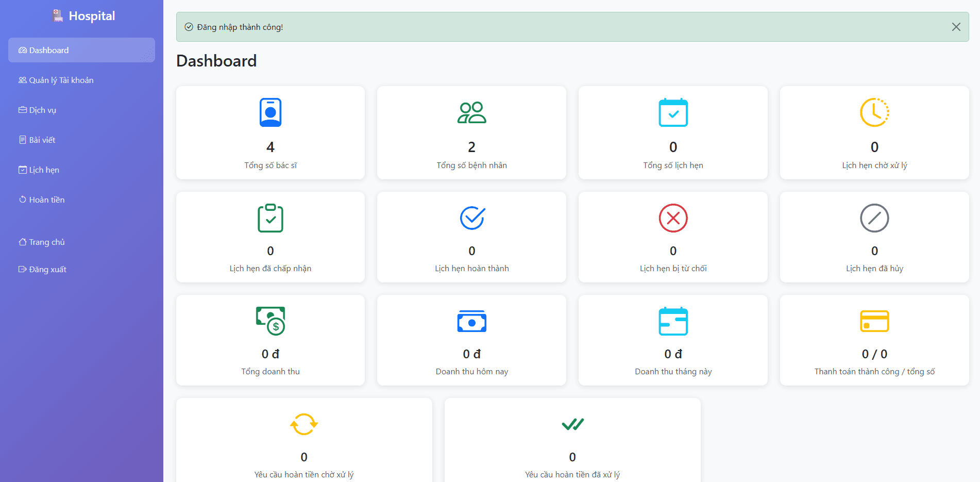Click the calendar check icon
980x482 pixels.
click(673, 112)
